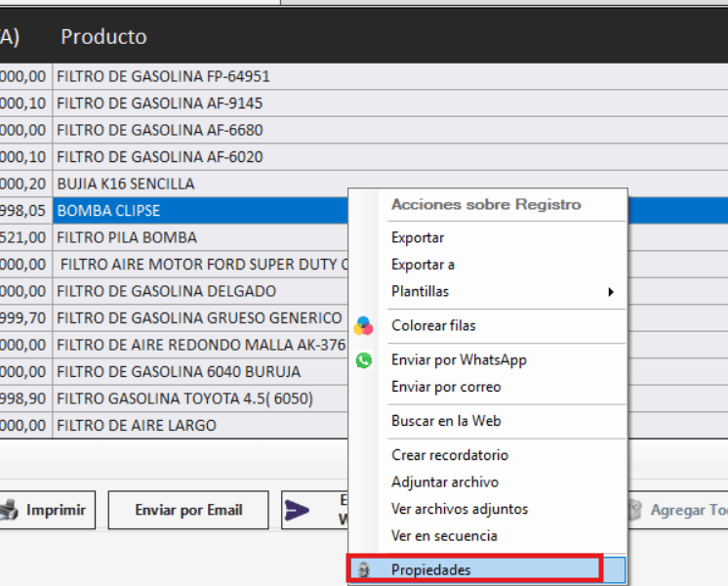The width and height of the screenshot is (728, 586).
Task: Click the Agregar button icon
Action: [635, 510]
